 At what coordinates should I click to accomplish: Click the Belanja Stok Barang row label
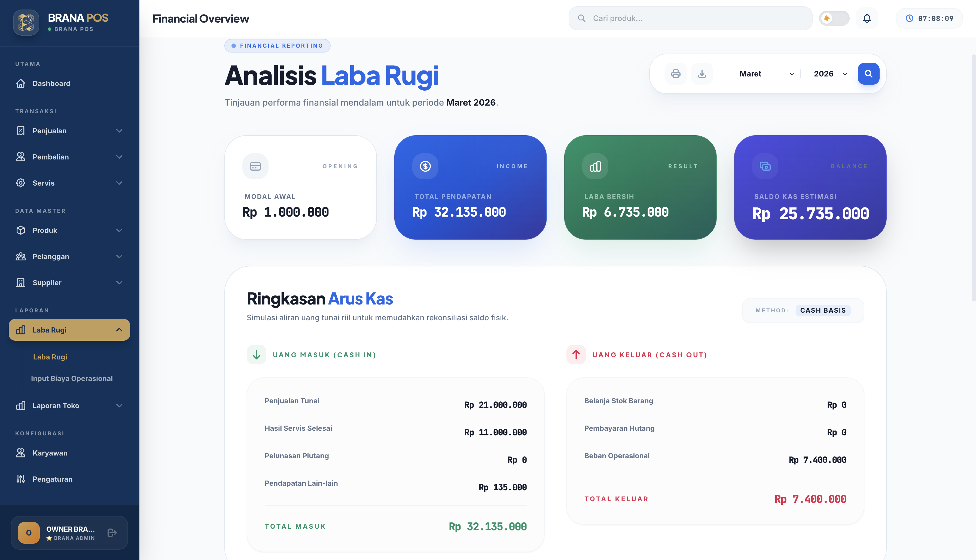[618, 401]
